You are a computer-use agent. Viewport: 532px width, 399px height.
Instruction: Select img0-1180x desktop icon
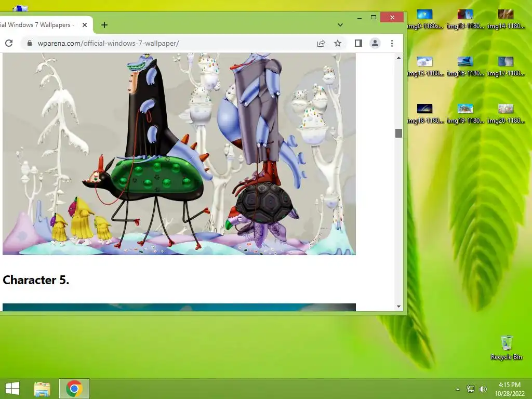425,19
